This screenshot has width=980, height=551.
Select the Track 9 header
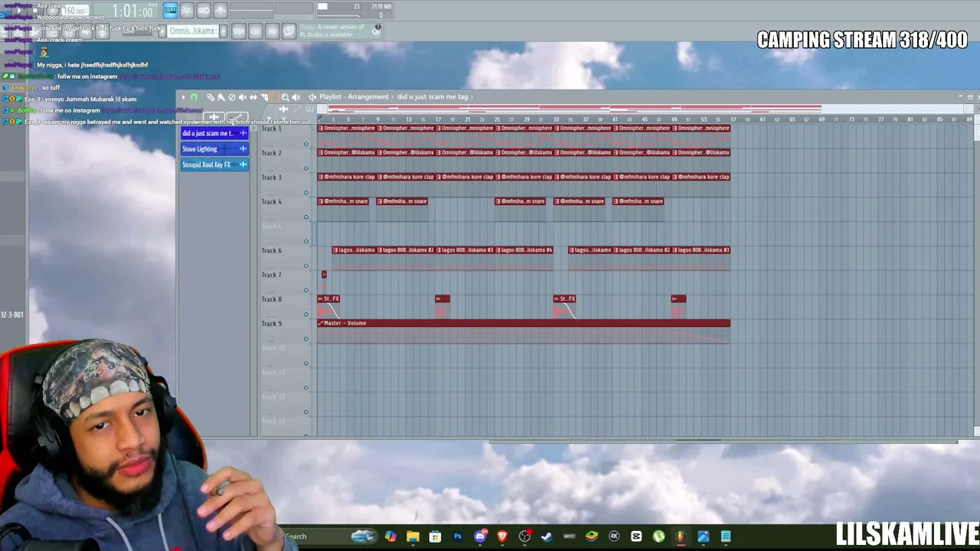tap(286, 331)
